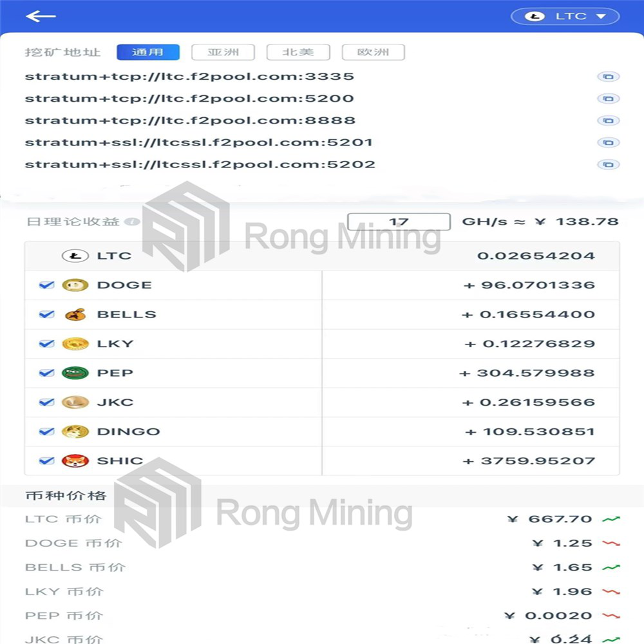Switch to the 北美 region tab
The image size is (644, 644).
298,52
